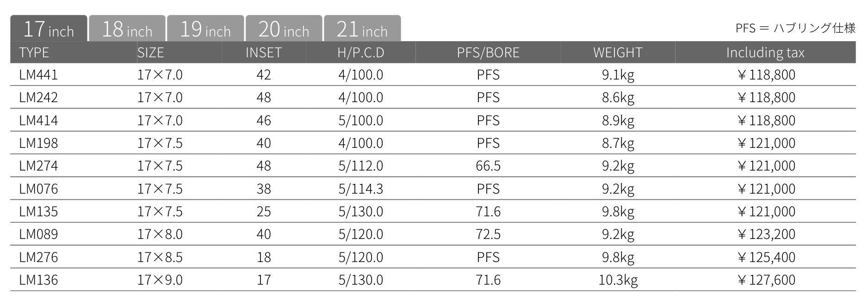Screen dimensions: 868x299
Task: Click the H/P.C.D column header
Action: (361, 52)
